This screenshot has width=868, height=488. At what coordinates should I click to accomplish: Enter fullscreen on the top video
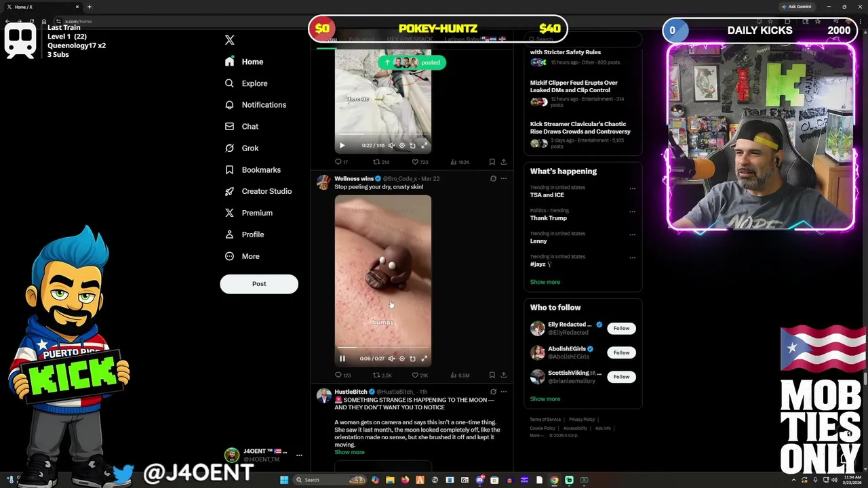coord(424,146)
